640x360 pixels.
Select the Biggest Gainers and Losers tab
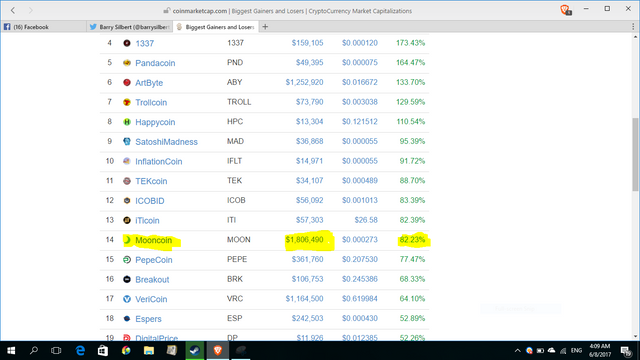click(216, 27)
